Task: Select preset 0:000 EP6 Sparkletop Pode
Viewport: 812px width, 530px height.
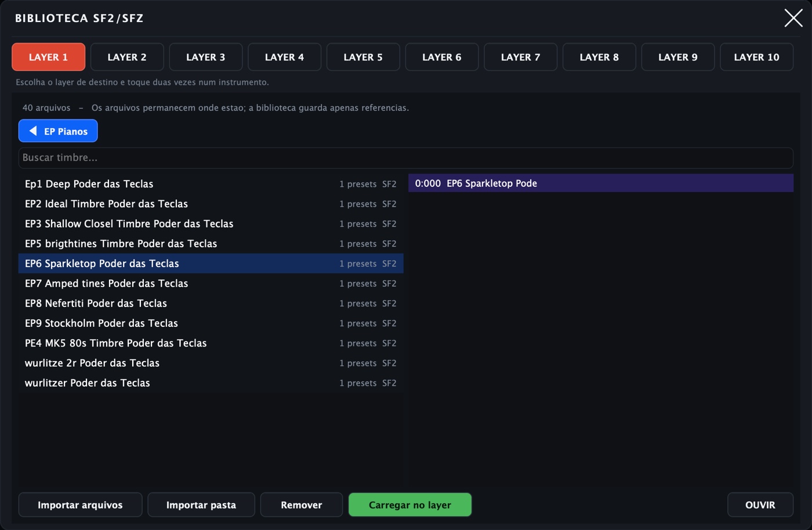Action: click(x=601, y=183)
